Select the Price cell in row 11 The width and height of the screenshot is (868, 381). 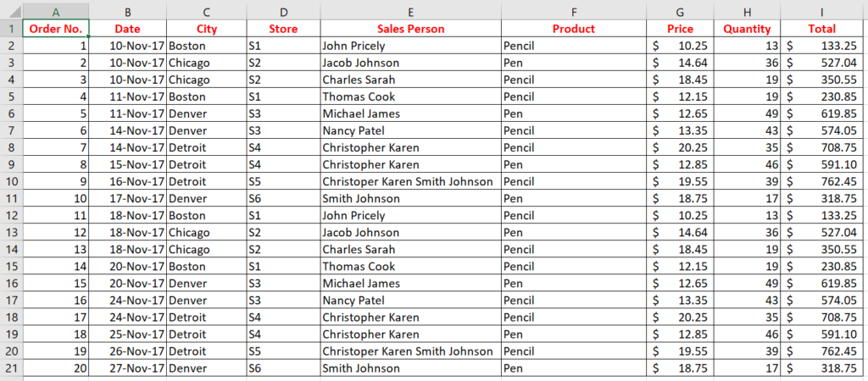(x=680, y=198)
